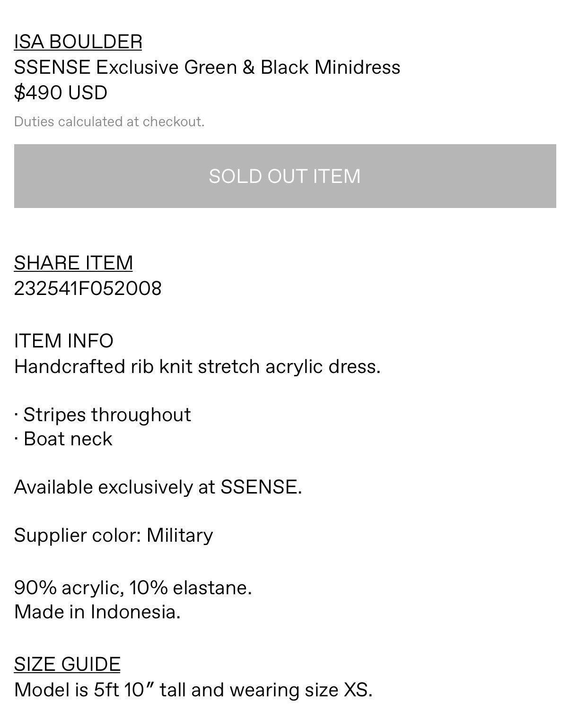Screen dimensions: 570x728
Task: Click the $490 USD price
Action: pyautogui.click(x=61, y=92)
